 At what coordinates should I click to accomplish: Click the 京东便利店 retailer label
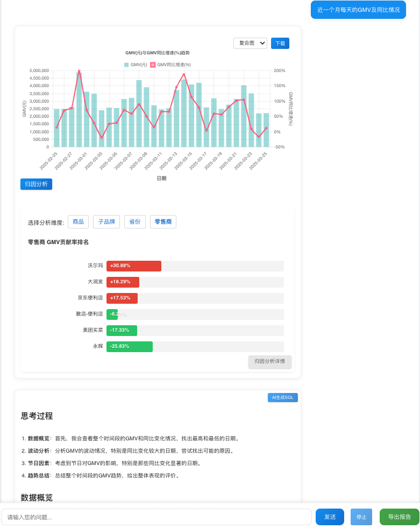click(x=90, y=298)
